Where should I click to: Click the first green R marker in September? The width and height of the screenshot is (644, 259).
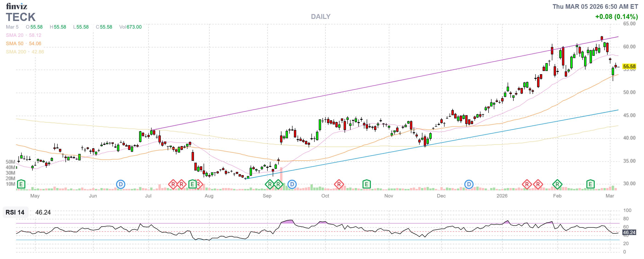pos(269,185)
